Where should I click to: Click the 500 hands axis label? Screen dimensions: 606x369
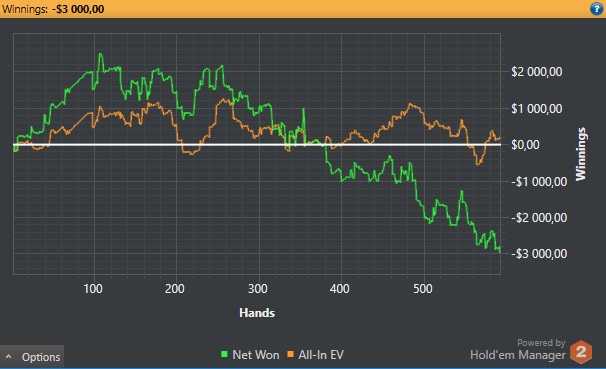pos(423,289)
